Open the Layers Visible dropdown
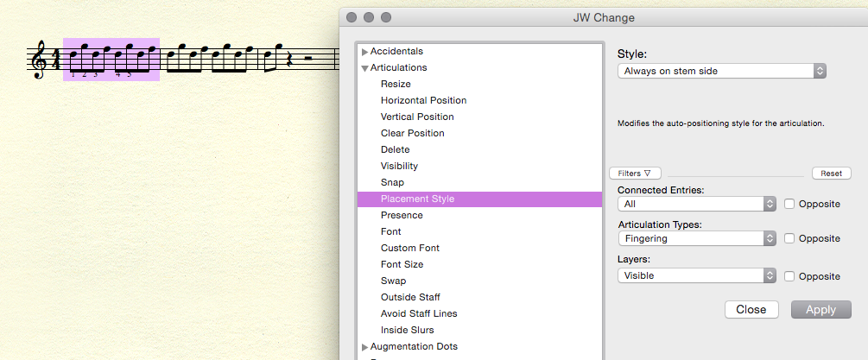This screenshot has height=360, width=868. [697, 275]
